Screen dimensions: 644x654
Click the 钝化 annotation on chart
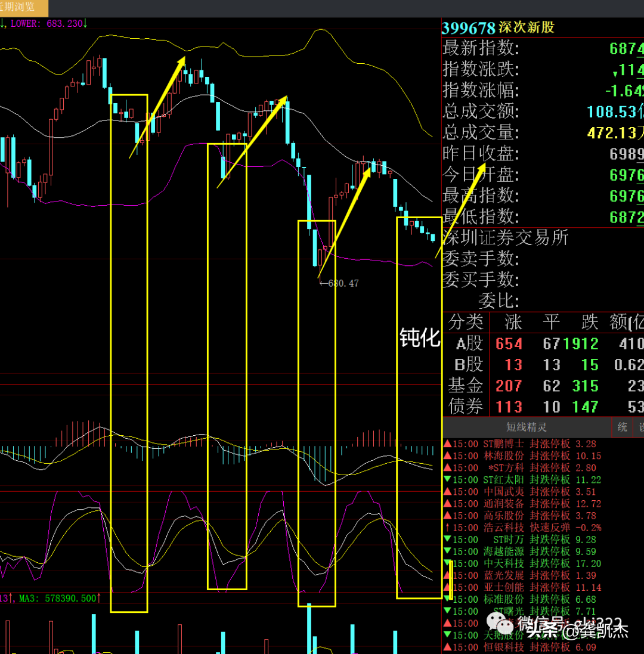point(419,339)
